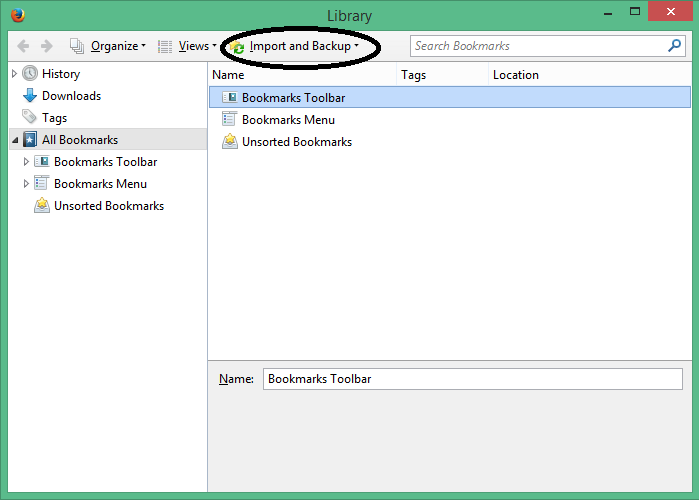This screenshot has height=500, width=699.
Task: Select Unsorted Bookmarks row in the list
Action: 450,142
